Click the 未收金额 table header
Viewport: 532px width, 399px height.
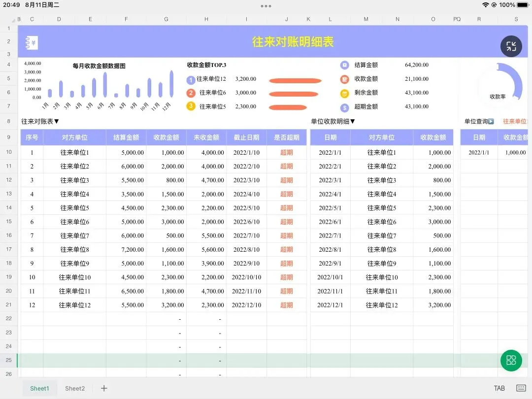coord(206,137)
